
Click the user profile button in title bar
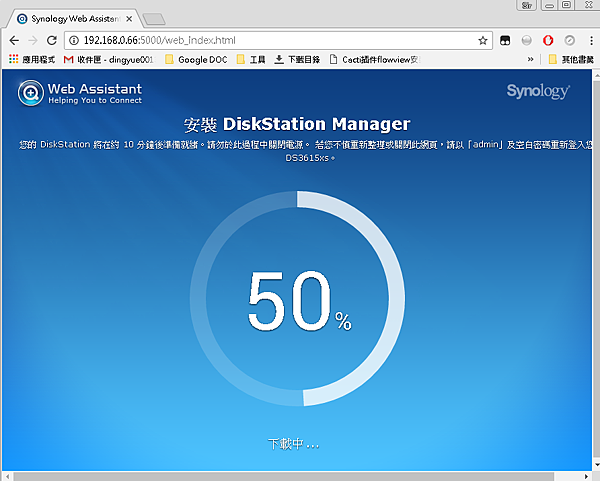coord(527,5)
